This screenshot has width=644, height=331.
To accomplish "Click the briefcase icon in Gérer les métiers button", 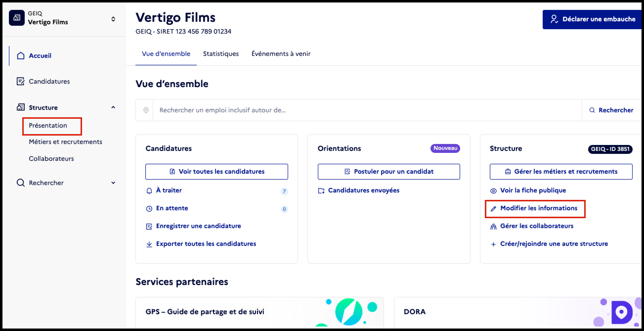I will [x=508, y=172].
